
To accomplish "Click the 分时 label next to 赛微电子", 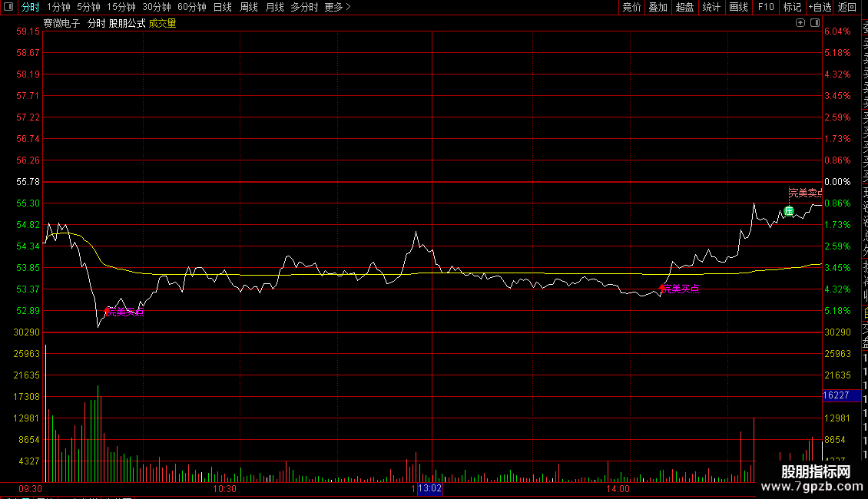I will pyautogui.click(x=96, y=23).
